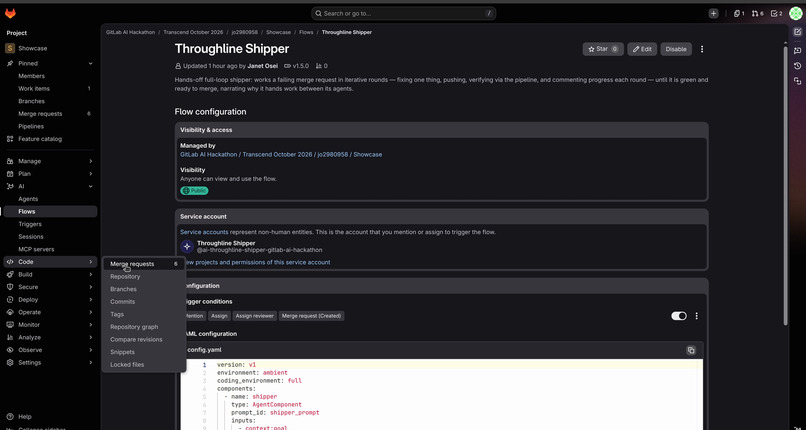
Task: Click the Disable flow button
Action: (676, 49)
